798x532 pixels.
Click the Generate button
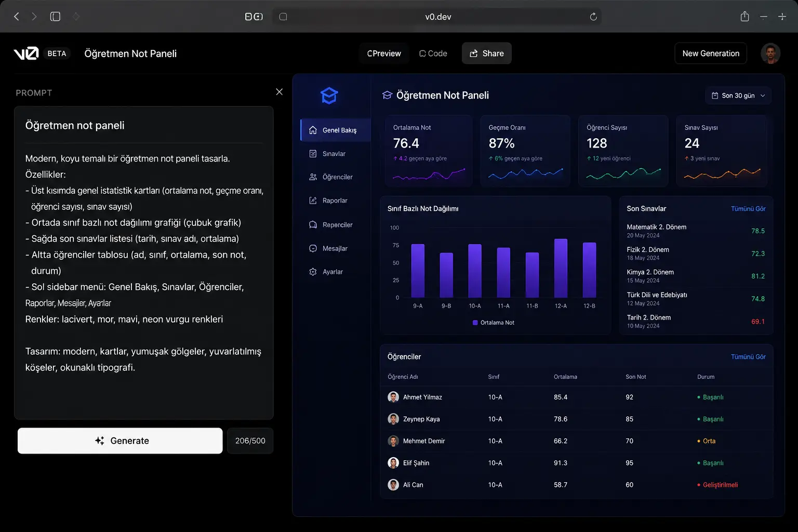120,441
